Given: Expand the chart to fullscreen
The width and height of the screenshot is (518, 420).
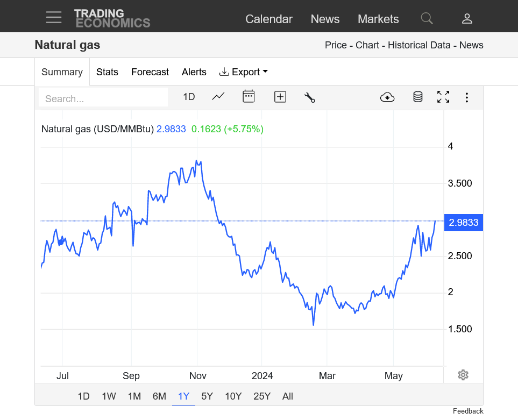Looking at the screenshot, I should pos(443,97).
